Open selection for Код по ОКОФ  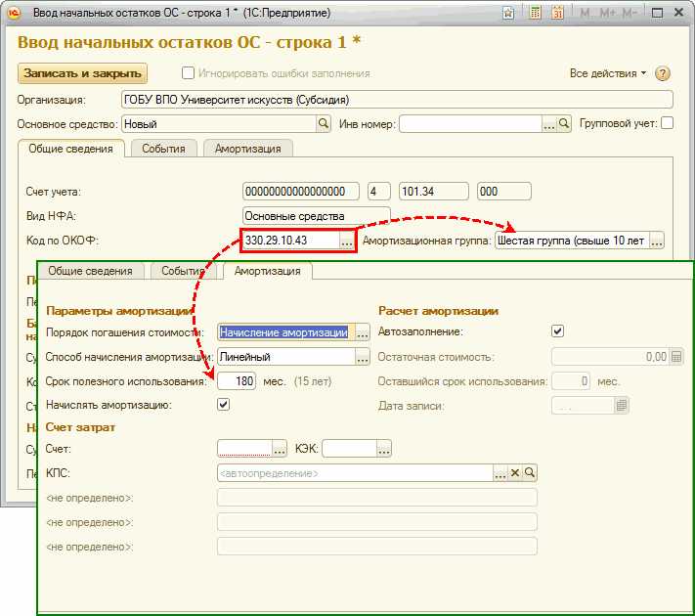[347, 241]
